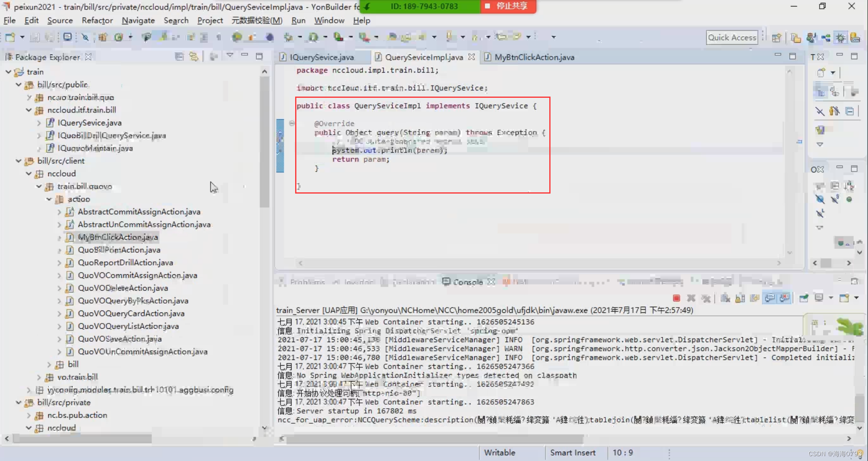Image resolution: width=868 pixels, height=461 pixels.
Task: Collapse the bill/src/client source folder
Action: (19, 161)
